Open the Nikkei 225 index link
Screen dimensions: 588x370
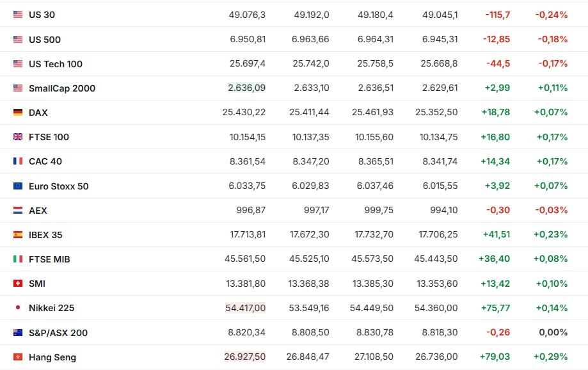(51, 308)
